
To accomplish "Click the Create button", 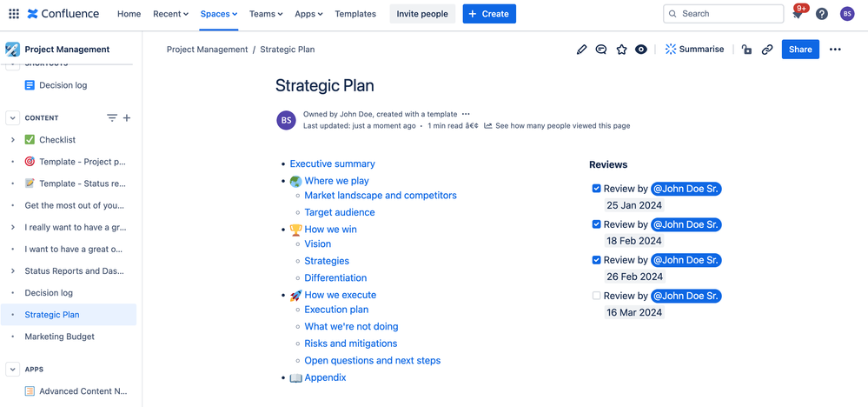I will 489,14.
